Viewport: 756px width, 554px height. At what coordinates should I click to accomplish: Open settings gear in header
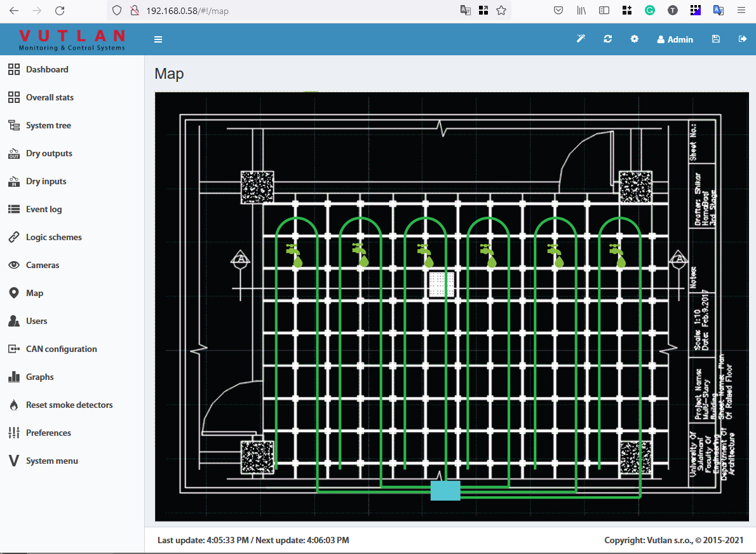tap(635, 39)
